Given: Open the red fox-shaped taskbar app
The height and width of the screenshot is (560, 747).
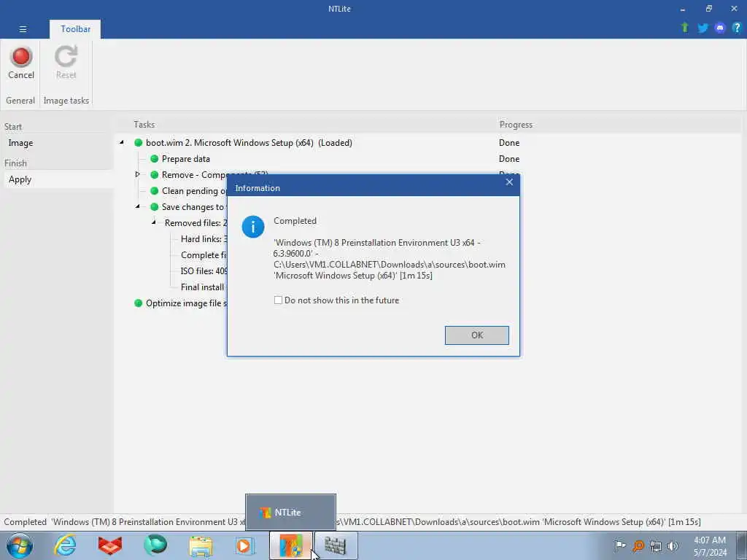Looking at the screenshot, I should (x=110, y=545).
